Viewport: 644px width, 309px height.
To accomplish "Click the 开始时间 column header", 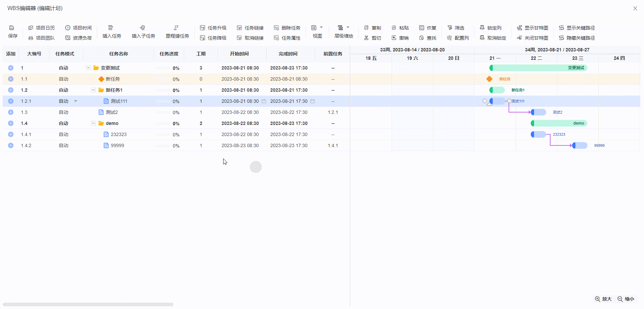I will tap(239, 54).
